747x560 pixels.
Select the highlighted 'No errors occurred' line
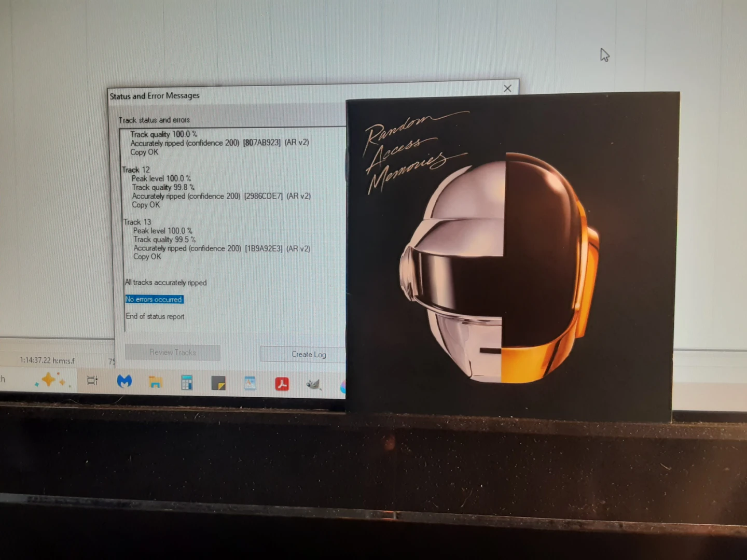[x=154, y=299]
